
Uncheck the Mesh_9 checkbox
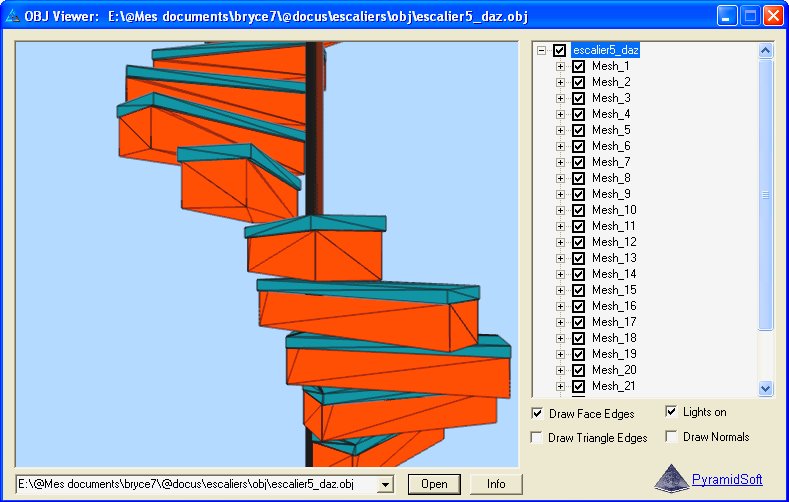(579, 194)
